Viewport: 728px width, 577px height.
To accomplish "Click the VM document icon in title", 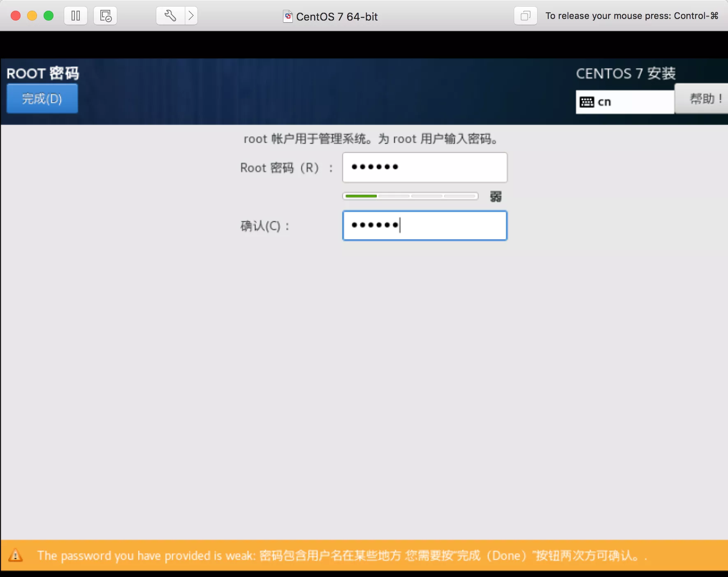I will (x=288, y=16).
